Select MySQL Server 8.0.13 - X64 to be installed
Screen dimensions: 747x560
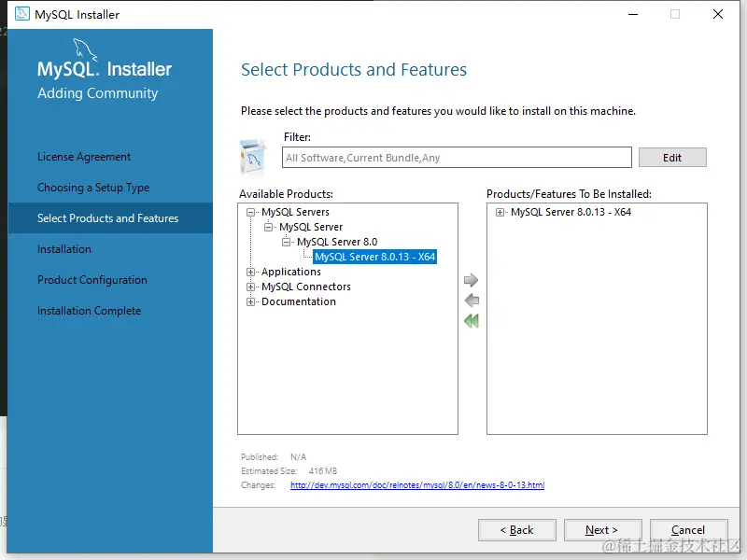[x=571, y=212]
